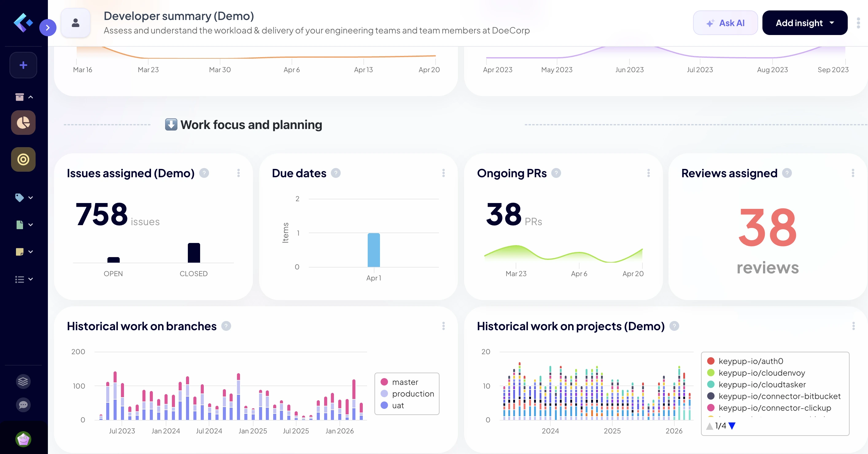Screen dimensions: 868x454
Task: Open the target dashboard in sidebar
Action: (x=23, y=159)
